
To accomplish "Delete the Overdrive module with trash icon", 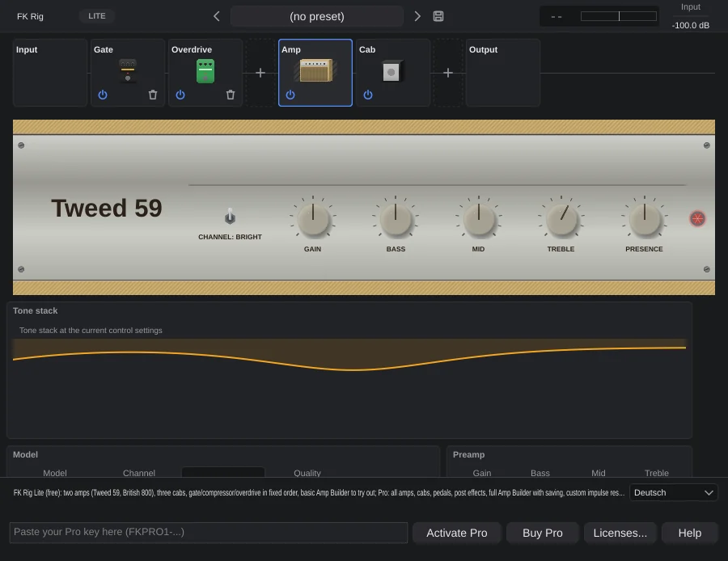I will tap(231, 95).
